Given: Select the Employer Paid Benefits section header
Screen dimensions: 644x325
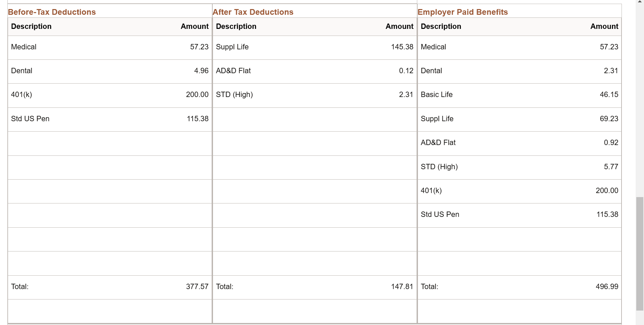Looking at the screenshot, I should tap(463, 12).
